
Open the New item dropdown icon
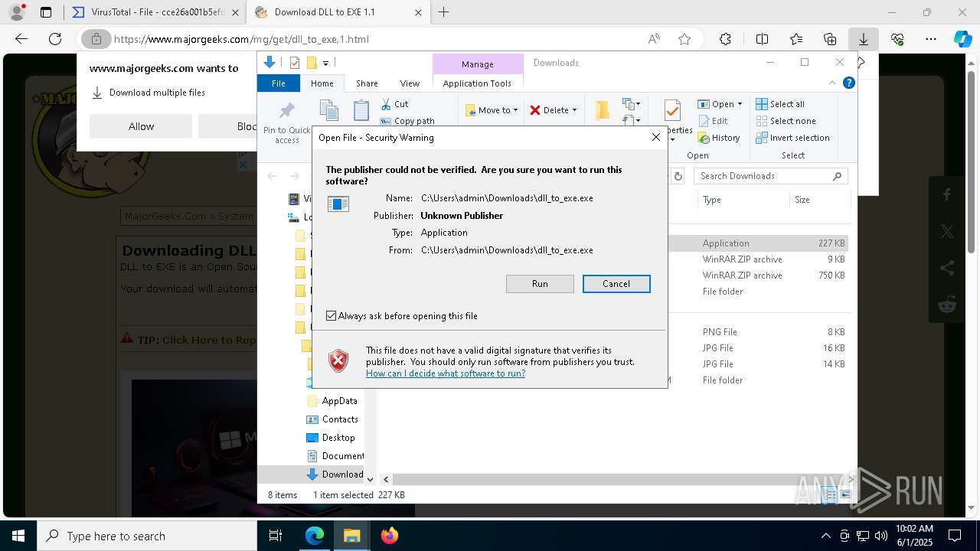(x=631, y=104)
